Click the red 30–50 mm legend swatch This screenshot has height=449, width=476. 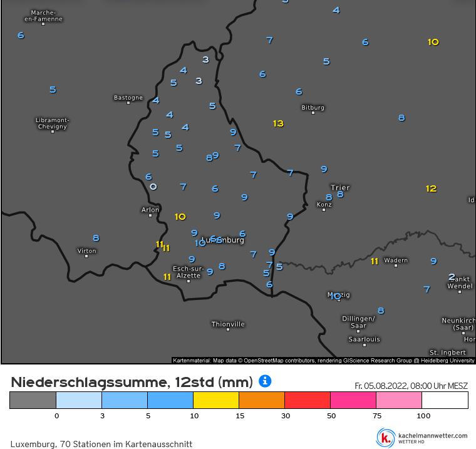point(308,400)
